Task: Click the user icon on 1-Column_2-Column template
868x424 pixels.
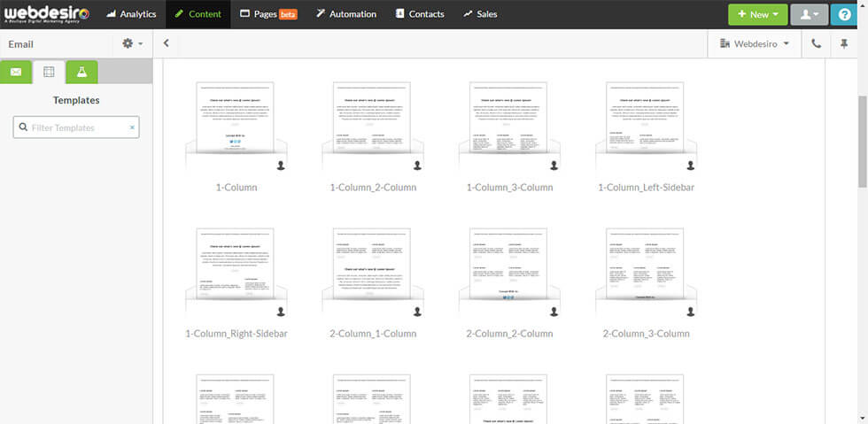Action: [417, 166]
